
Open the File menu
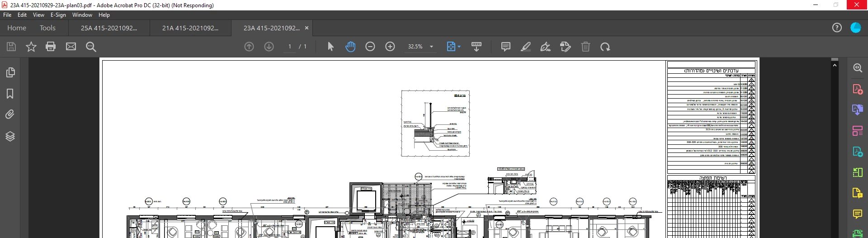[7, 15]
